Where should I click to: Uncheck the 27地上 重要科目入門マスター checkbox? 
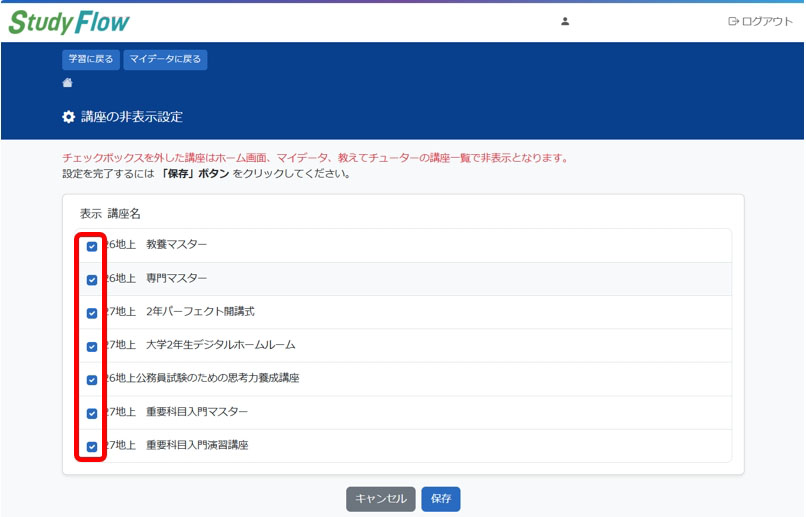(x=92, y=413)
